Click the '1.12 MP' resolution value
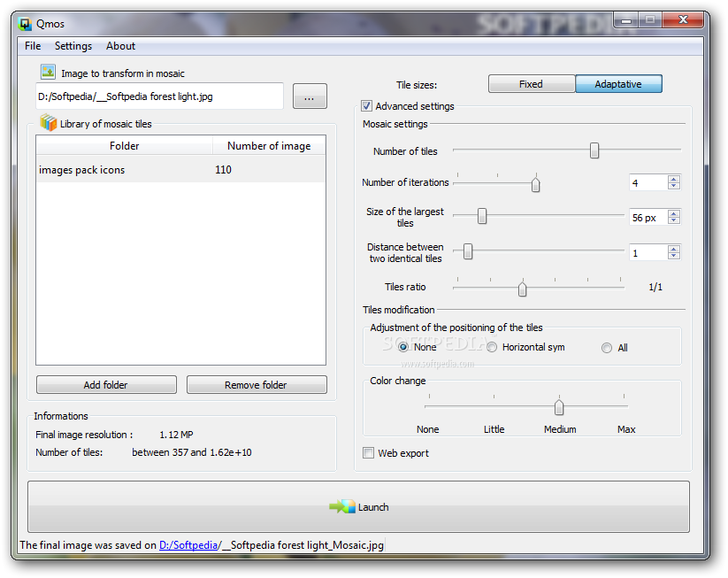Viewport: 728px width, 578px height. (176, 435)
